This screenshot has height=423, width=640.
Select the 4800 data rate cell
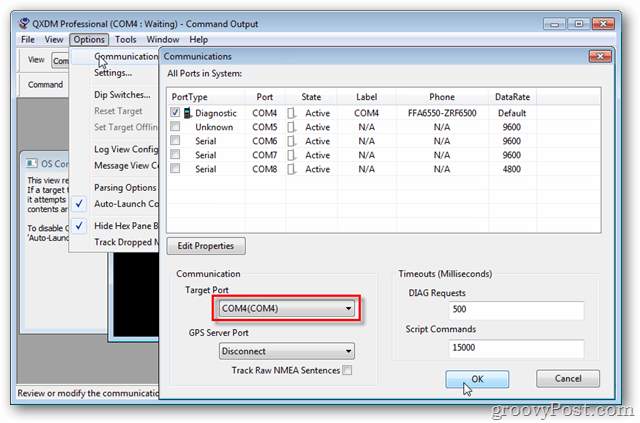click(x=511, y=169)
